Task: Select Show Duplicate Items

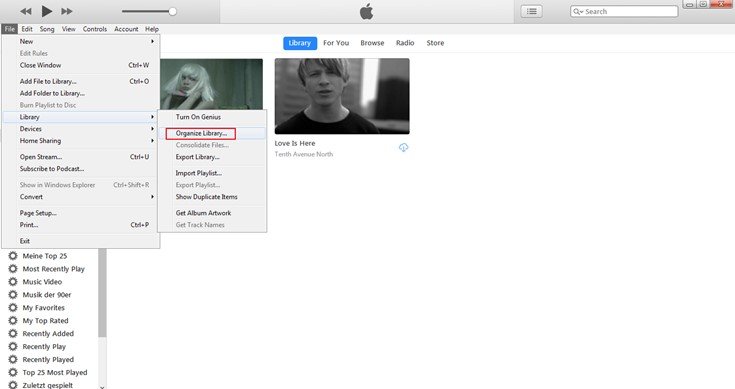Action: point(212,197)
